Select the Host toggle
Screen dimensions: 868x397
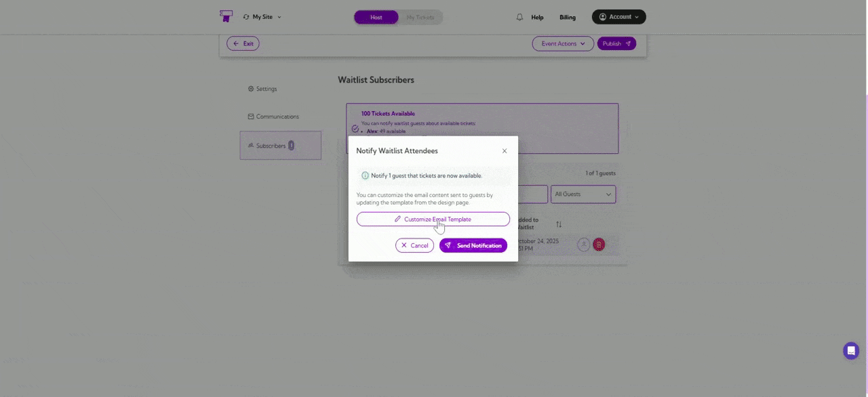[376, 17]
